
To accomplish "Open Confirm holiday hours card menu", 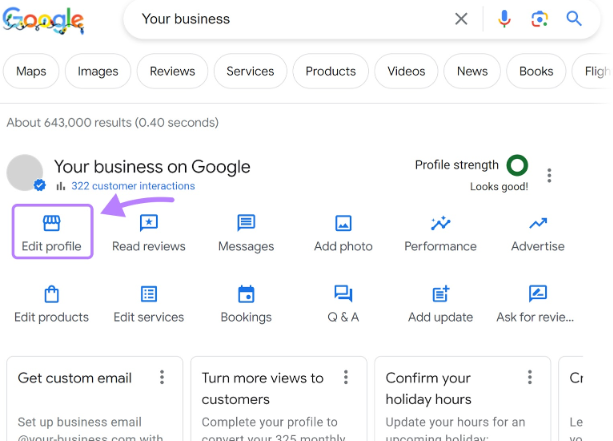I will click(x=530, y=377).
